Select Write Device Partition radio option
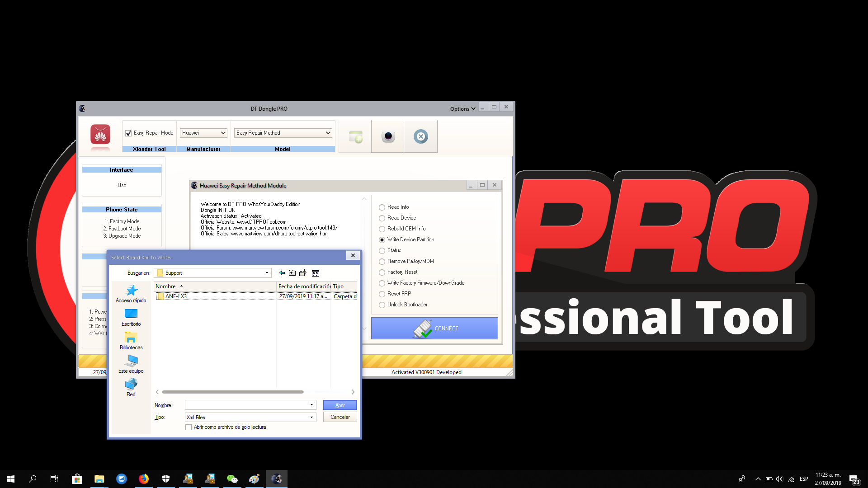The width and height of the screenshot is (868, 488). [382, 240]
